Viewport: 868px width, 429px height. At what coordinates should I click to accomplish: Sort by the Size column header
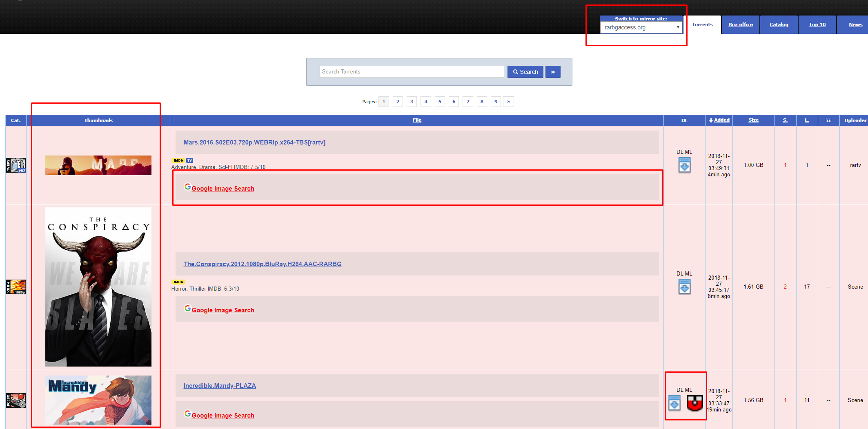coord(753,120)
